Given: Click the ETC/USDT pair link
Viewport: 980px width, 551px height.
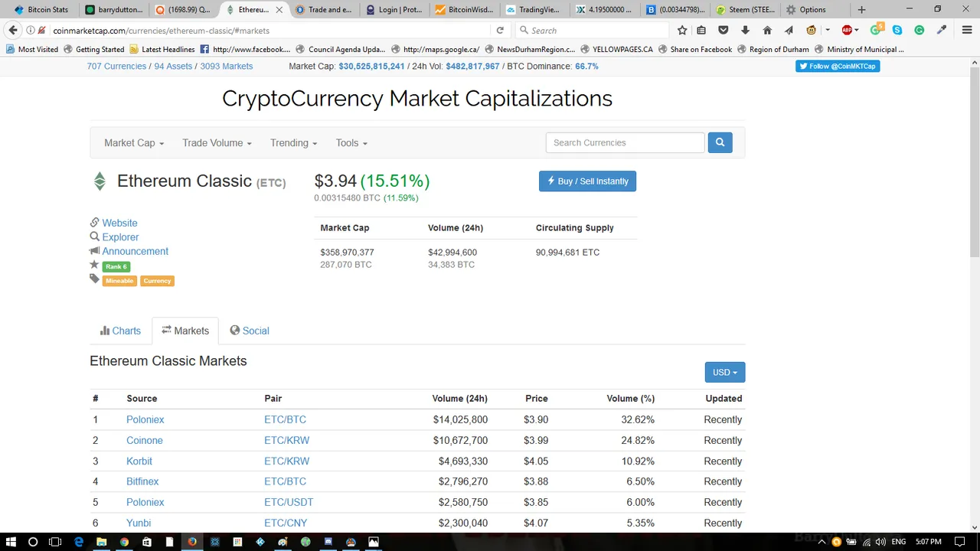Looking at the screenshot, I should coord(289,502).
